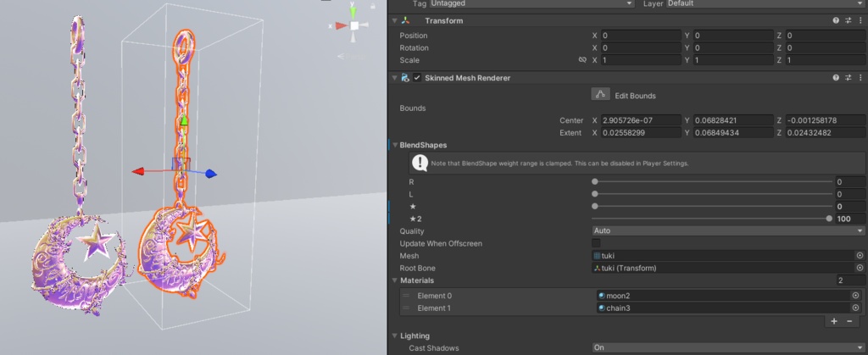This screenshot has width=868, height=355.
Task: Click the move gizmo blue arrow
Action: pyautogui.click(x=210, y=174)
